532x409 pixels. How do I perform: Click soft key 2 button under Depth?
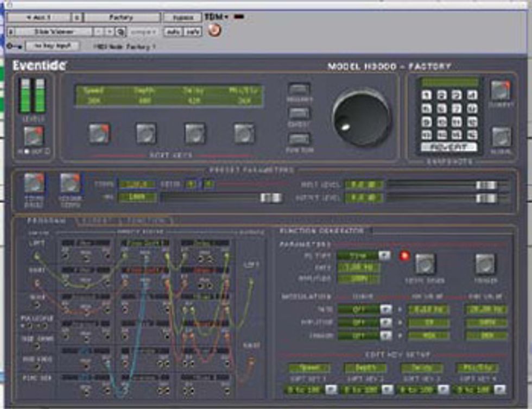pos(146,134)
